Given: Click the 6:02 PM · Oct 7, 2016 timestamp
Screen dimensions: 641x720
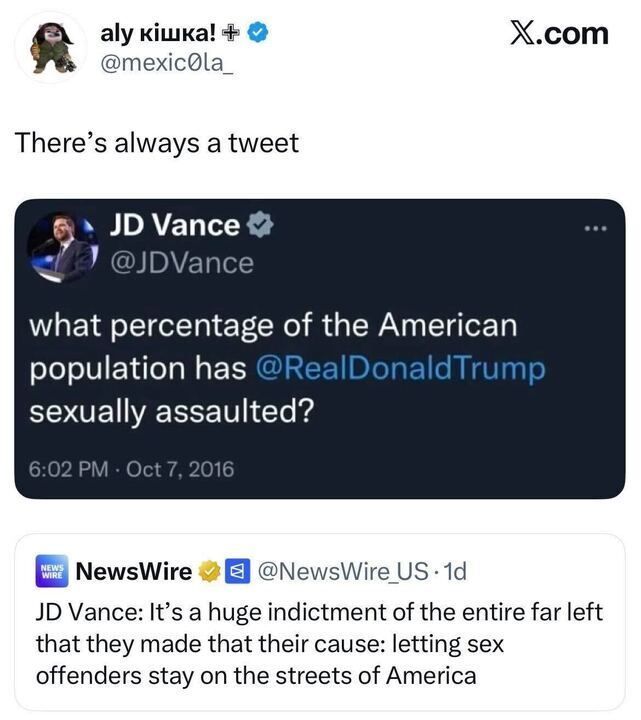Looking at the screenshot, I should pos(131,467).
